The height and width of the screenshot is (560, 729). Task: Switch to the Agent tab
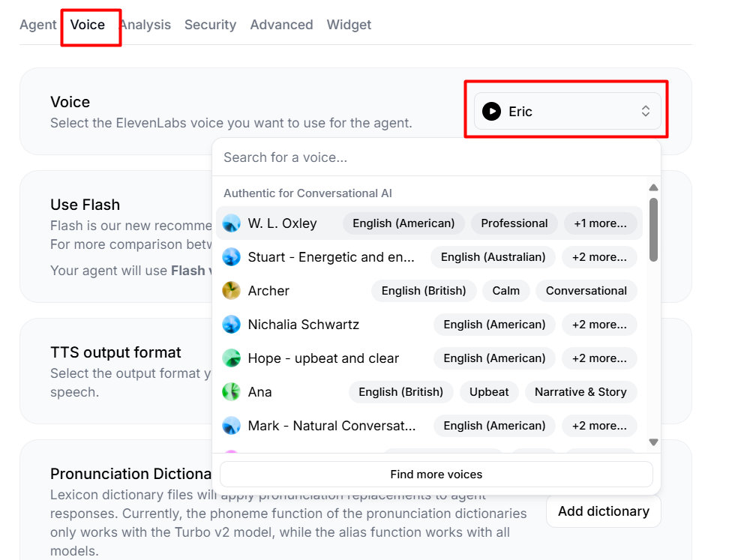(x=38, y=25)
